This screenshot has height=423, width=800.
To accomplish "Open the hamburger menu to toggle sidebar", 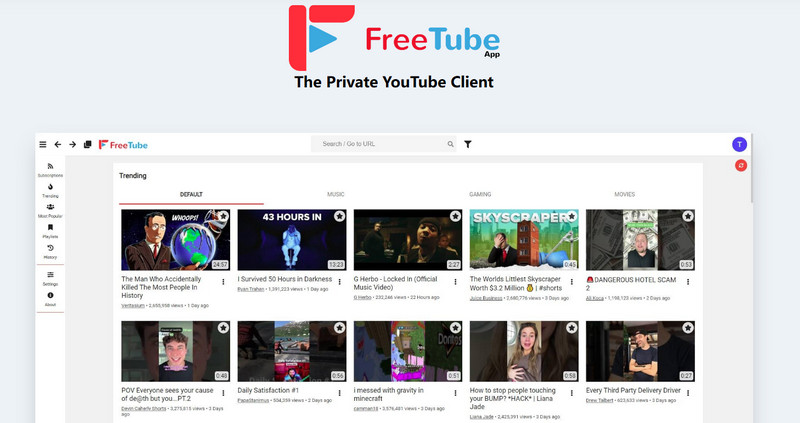I will [43, 144].
